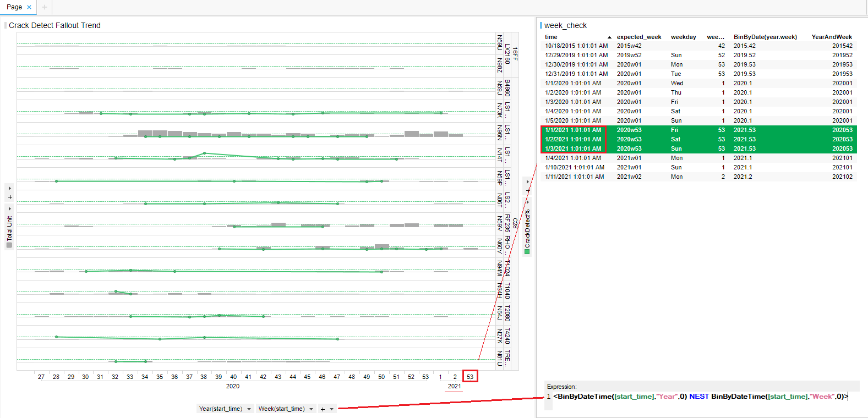Add a new page tab

click(45, 7)
